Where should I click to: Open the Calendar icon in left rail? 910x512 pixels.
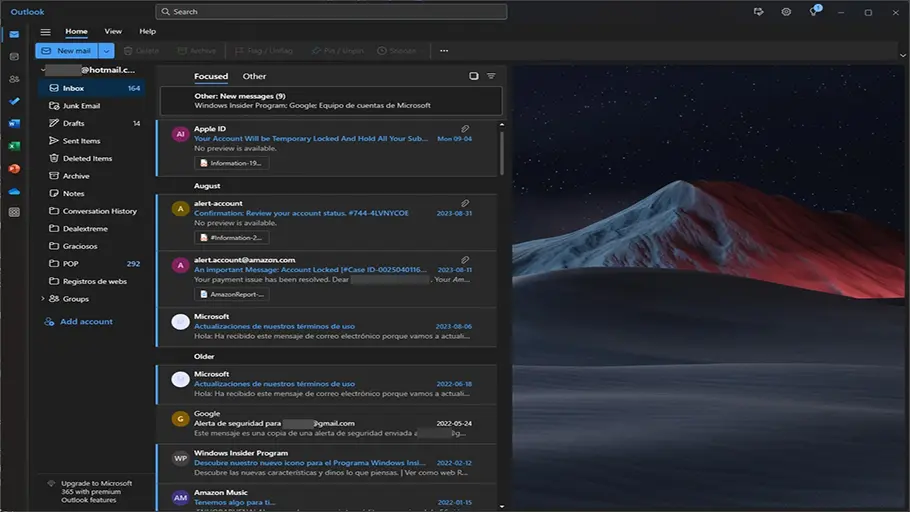click(x=14, y=56)
